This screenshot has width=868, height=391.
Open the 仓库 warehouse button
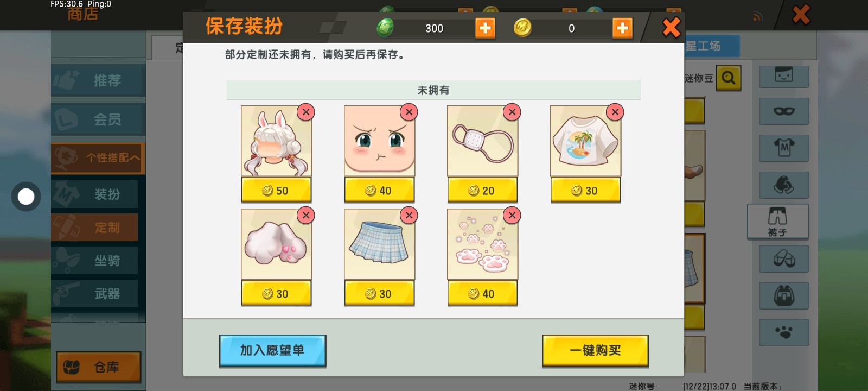point(98,367)
